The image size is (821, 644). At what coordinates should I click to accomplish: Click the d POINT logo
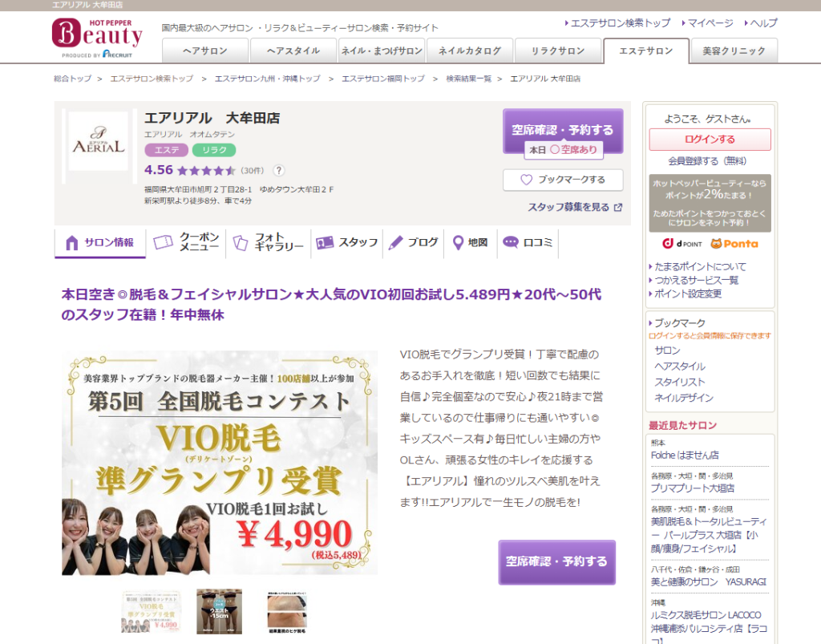(x=681, y=243)
